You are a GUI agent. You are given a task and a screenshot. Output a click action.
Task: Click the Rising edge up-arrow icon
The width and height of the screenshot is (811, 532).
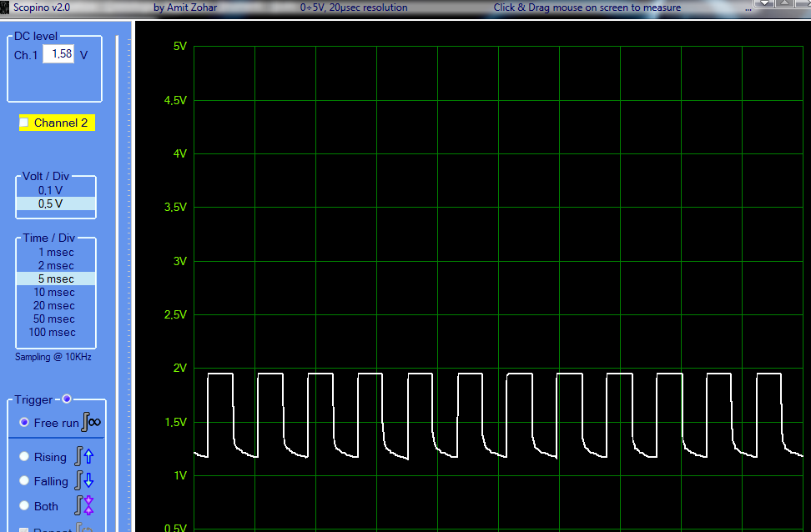(x=84, y=456)
